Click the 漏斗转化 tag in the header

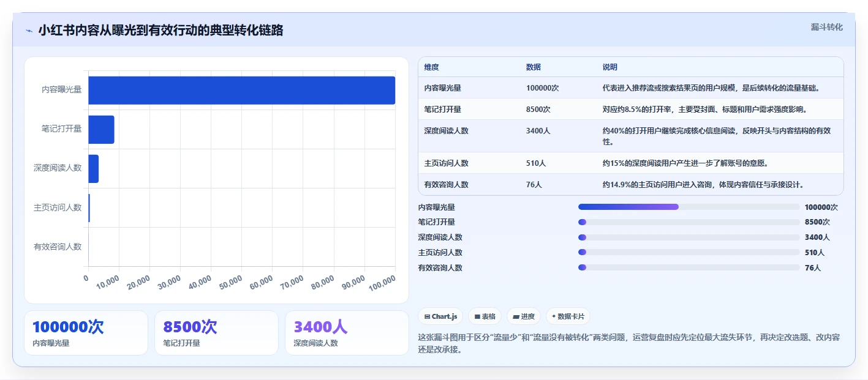(x=826, y=28)
